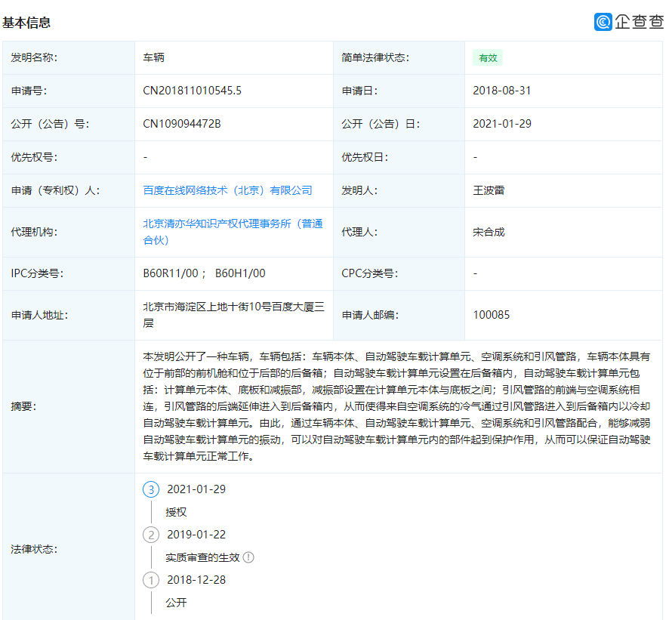This screenshot has width=672, height=620.
Task: Click postal code 100085
Action: pos(491,315)
